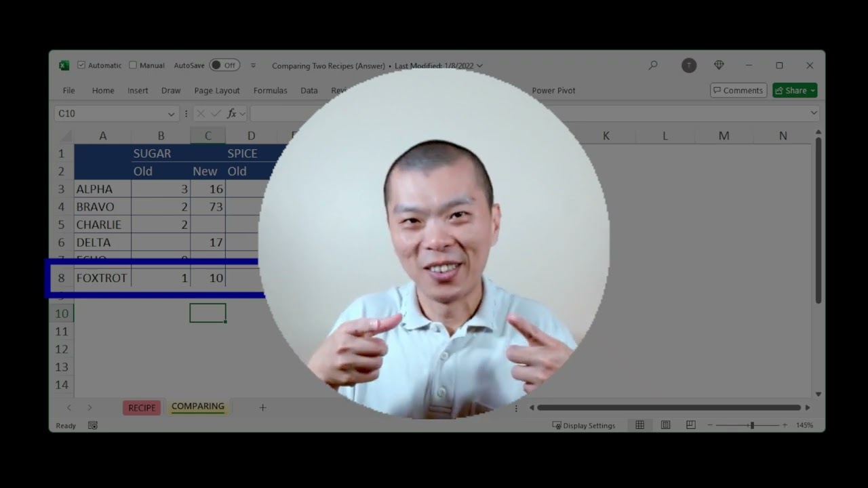Viewport: 868px width, 488px height.
Task: Click the formula bar options dots
Action: [x=186, y=114]
